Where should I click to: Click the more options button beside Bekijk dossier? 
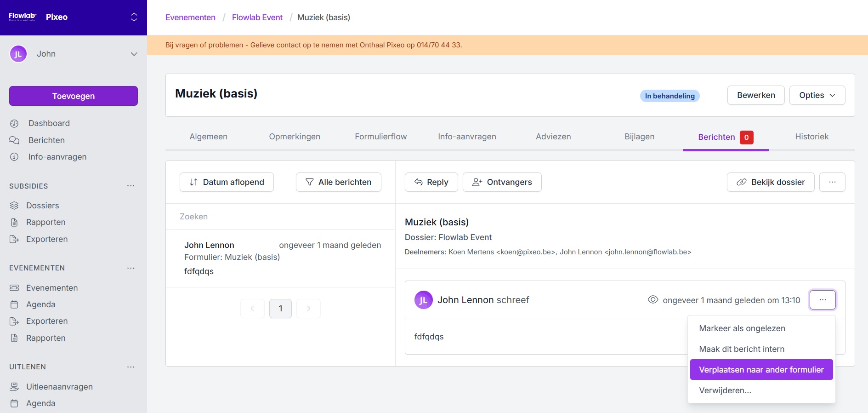pos(832,182)
